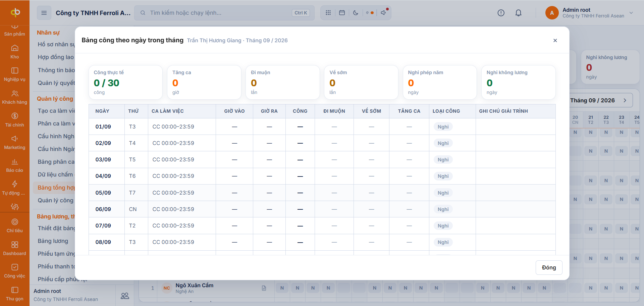Screen dimensions: 644x306
Task: Close the timesheet dialog with X
Action: [555, 40]
